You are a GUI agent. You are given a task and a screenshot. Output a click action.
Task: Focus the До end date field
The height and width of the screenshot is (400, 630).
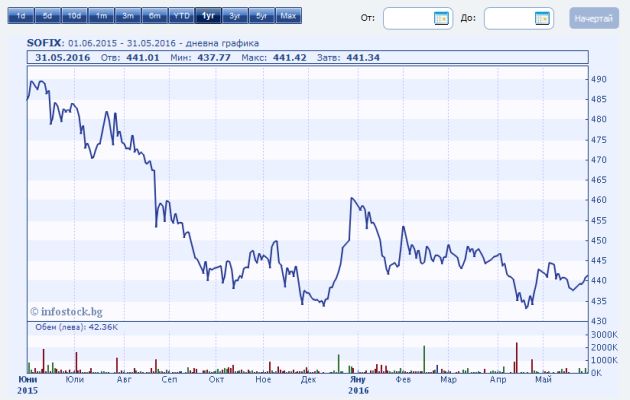pyautogui.click(x=519, y=18)
